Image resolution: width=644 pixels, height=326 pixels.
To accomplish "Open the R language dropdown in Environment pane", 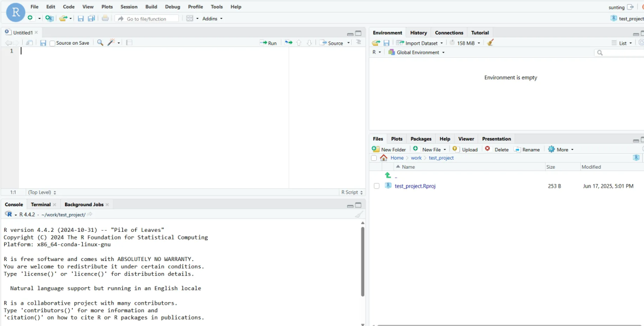I will pos(377,52).
